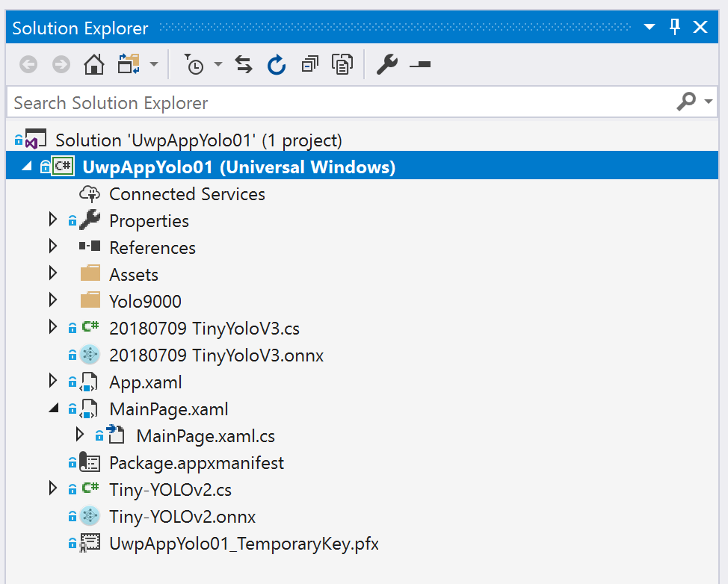Open the window position dropdown menu
Image resolution: width=728 pixels, height=584 pixels.
(x=649, y=28)
